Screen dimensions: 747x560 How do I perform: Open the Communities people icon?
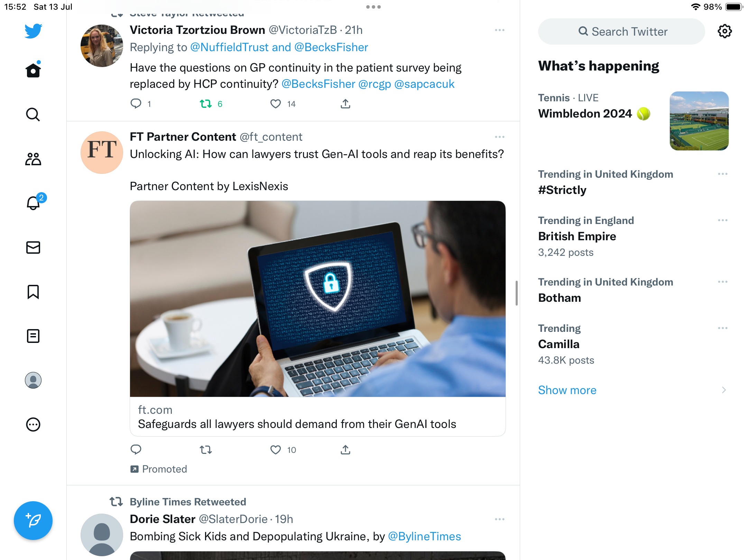click(x=33, y=159)
